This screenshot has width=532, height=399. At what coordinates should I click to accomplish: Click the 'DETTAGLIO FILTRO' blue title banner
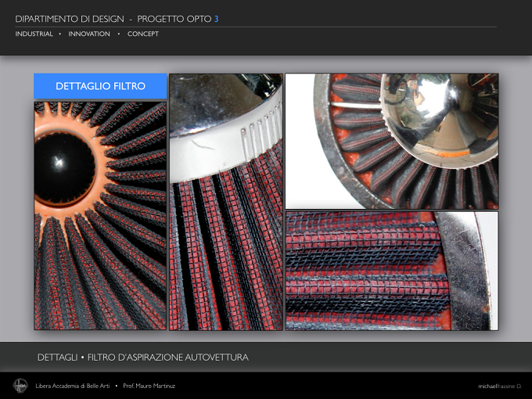point(100,86)
